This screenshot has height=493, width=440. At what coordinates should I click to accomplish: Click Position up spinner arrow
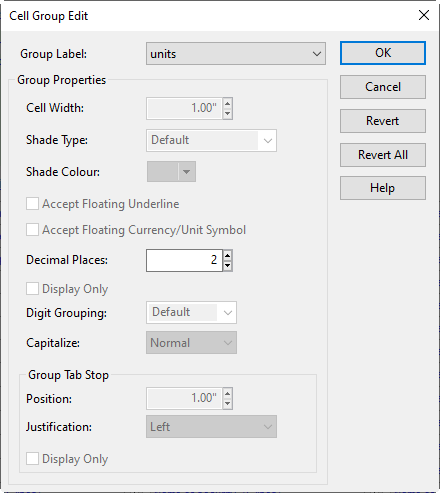[x=228, y=393]
